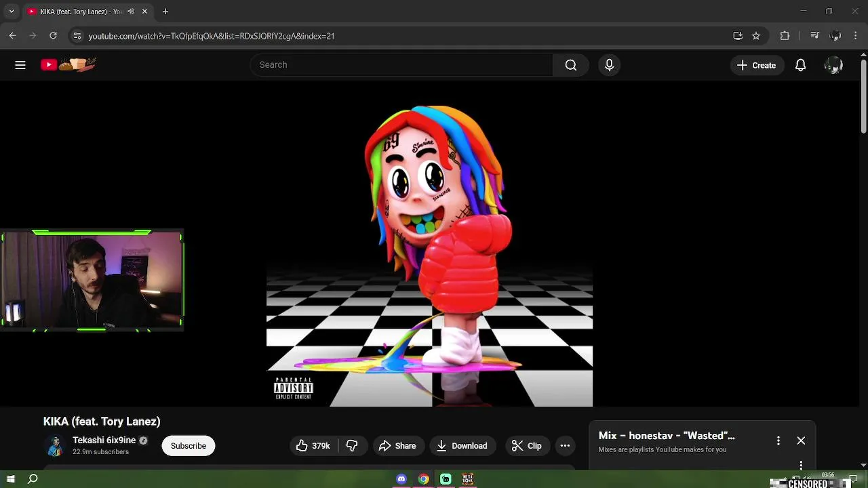
Task: Open the Create menu
Action: pyautogui.click(x=756, y=65)
